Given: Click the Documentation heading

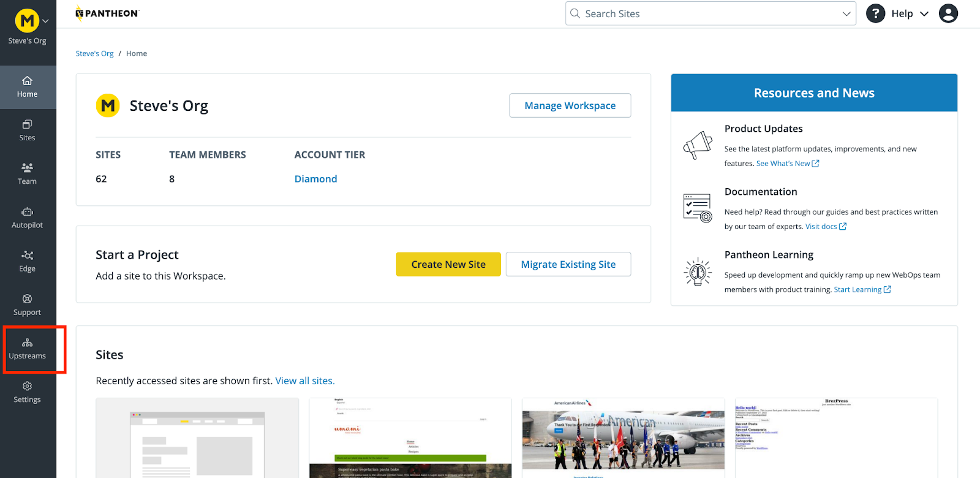Looking at the screenshot, I should [x=761, y=192].
